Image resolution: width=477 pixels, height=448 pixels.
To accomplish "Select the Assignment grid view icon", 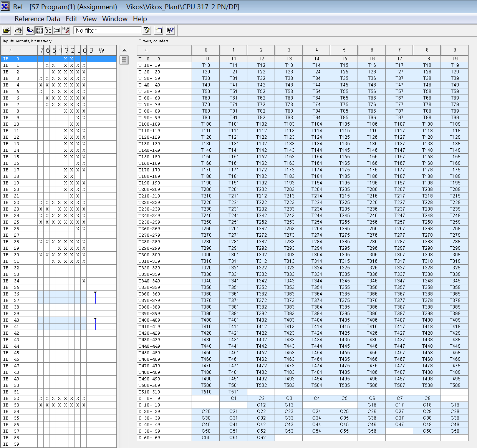I will 39,30.
